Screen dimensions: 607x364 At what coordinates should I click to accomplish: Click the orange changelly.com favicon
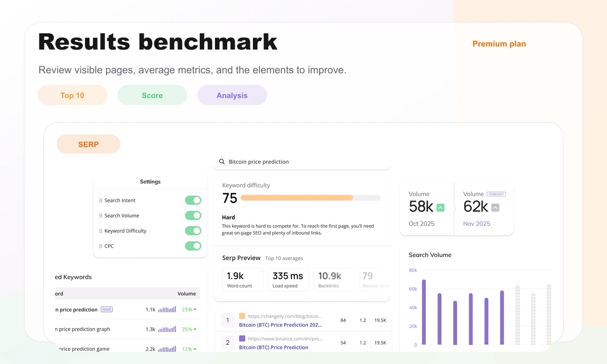[x=242, y=316]
